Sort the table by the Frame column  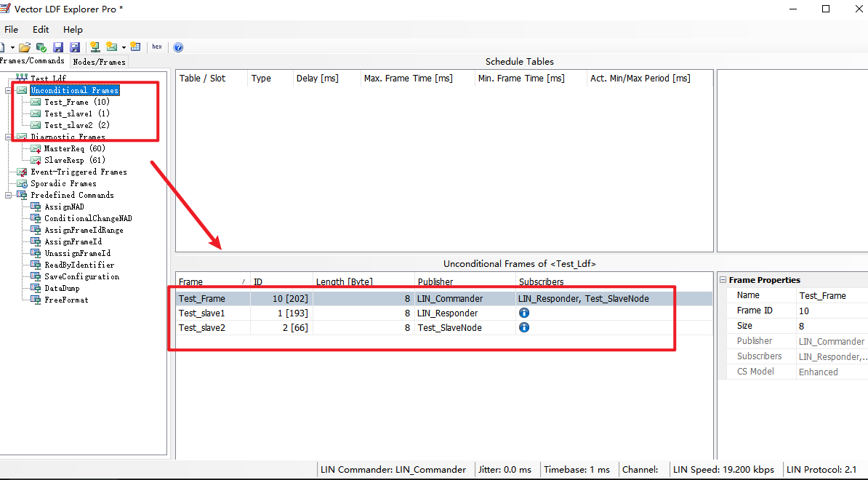pos(213,281)
